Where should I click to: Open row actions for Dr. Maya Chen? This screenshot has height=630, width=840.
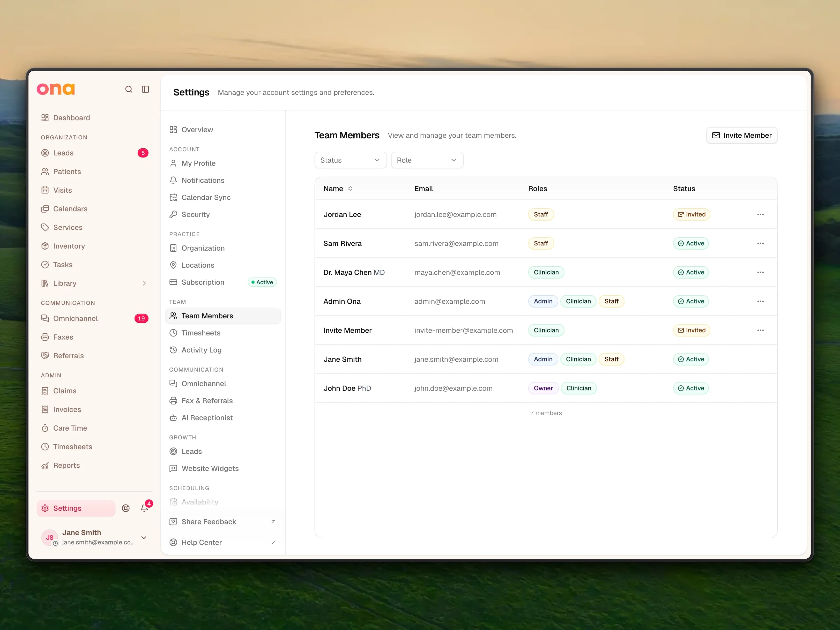760,272
